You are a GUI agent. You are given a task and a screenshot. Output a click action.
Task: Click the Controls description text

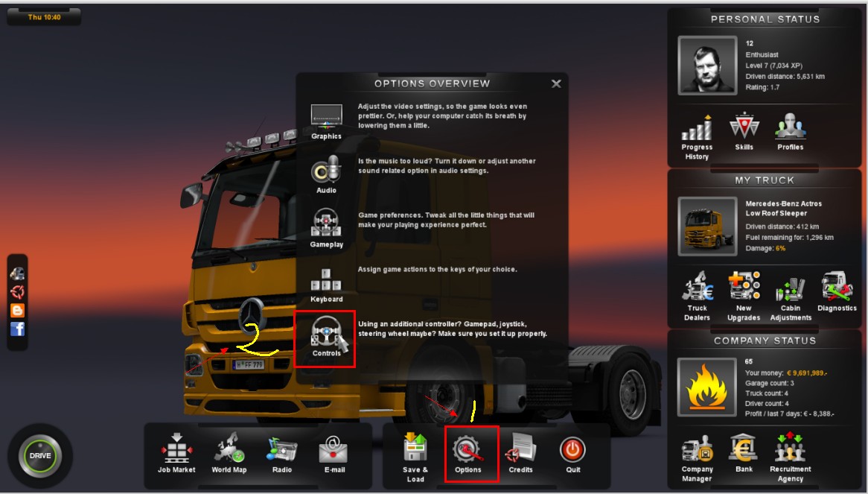tap(453, 329)
